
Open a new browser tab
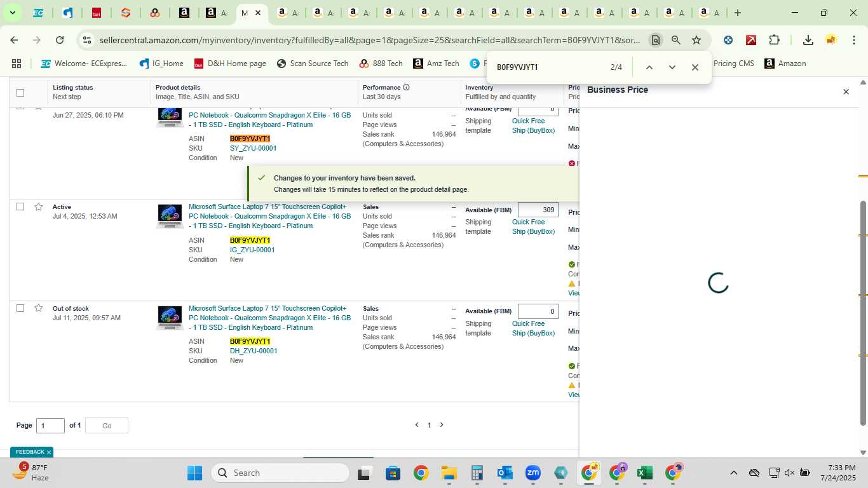point(737,13)
